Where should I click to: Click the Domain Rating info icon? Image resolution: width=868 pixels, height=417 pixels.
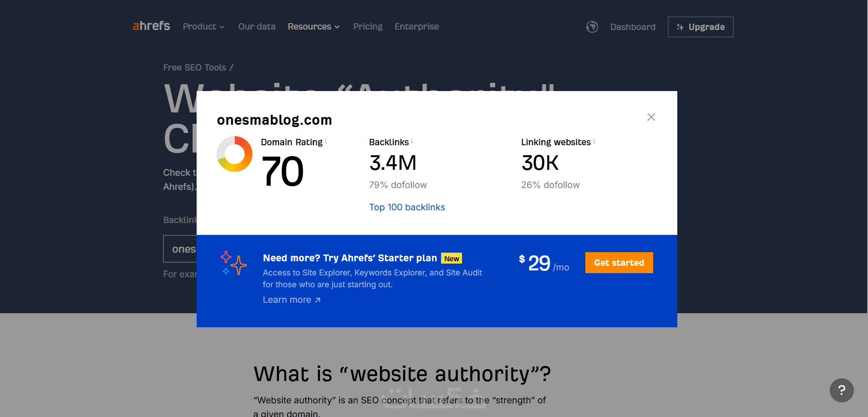[x=326, y=141]
